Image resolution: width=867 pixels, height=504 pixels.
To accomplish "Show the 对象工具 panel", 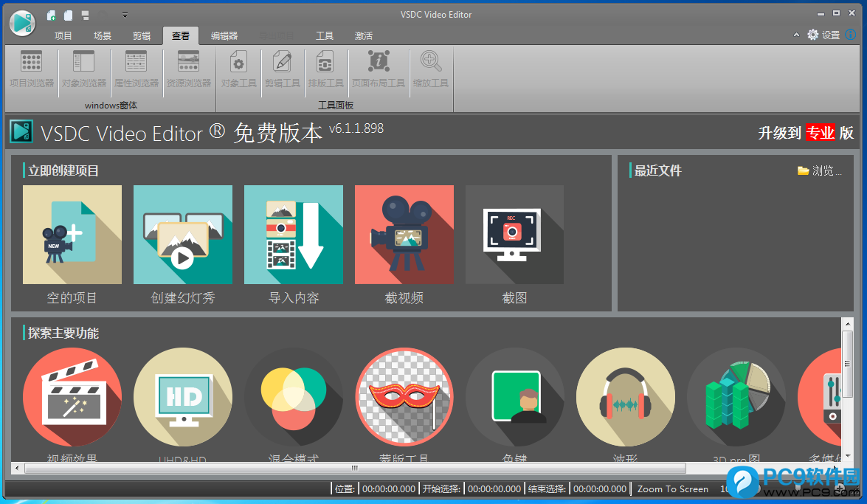I will [x=238, y=69].
